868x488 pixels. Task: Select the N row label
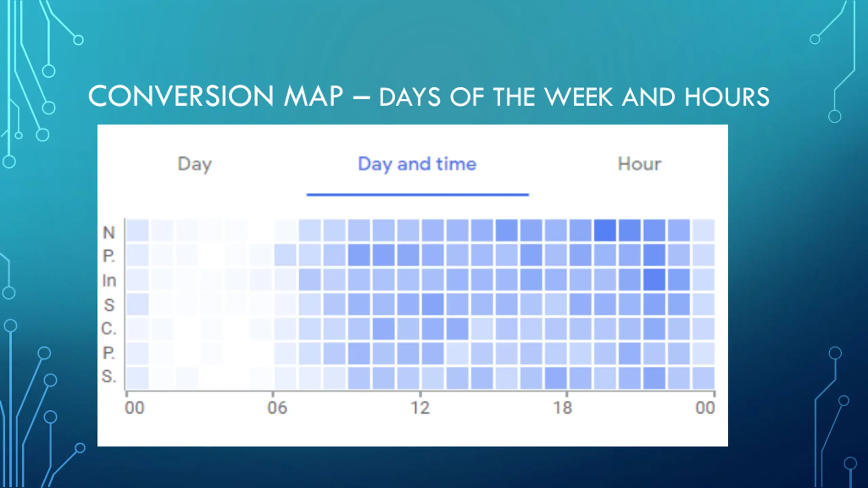tap(108, 232)
